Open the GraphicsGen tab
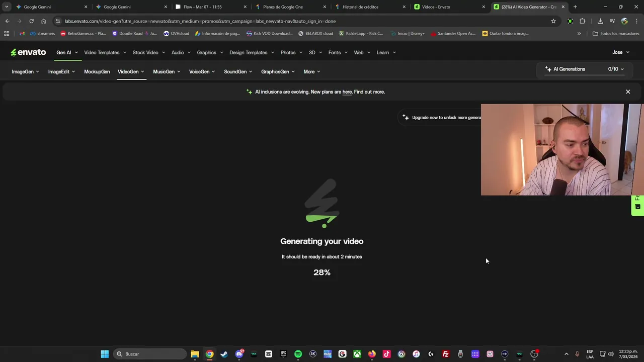Image resolution: width=644 pixels, height=362 pixels. [x=278, y=71]
